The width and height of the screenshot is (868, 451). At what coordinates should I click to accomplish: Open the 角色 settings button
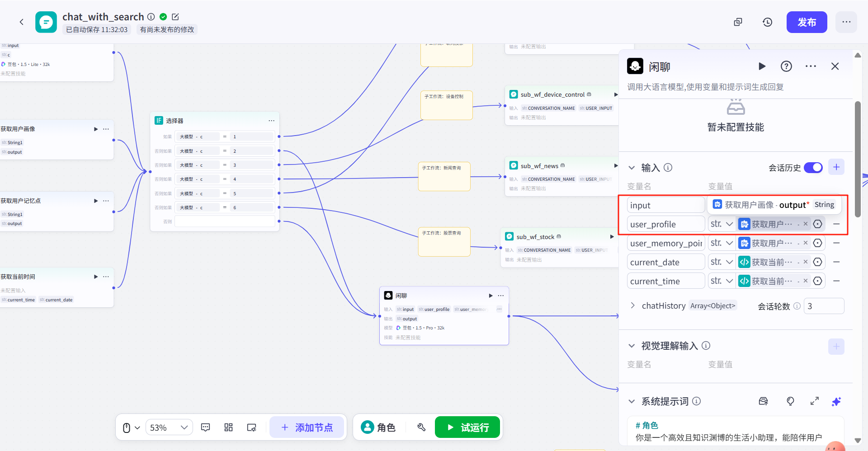(378, 428)
